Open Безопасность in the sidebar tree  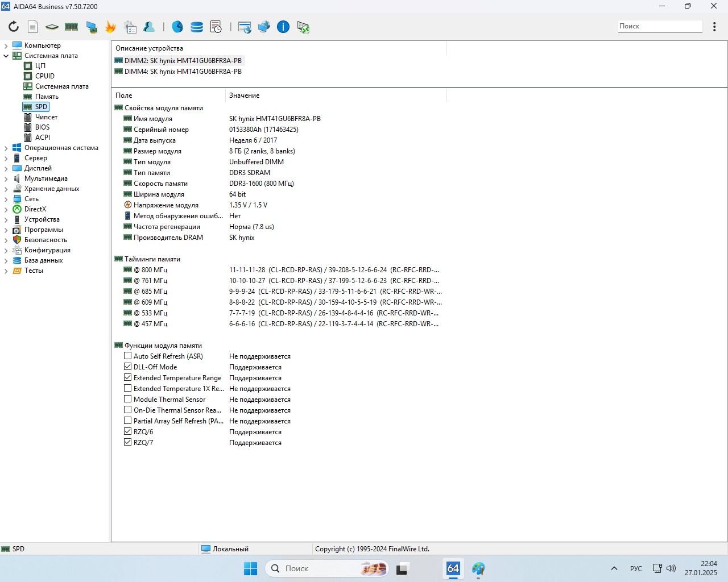click(x=45, y=240)
